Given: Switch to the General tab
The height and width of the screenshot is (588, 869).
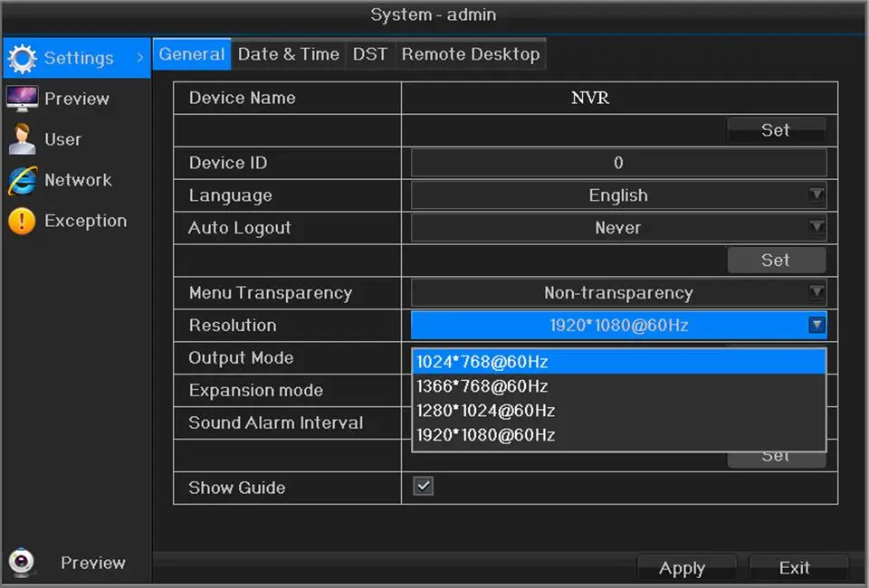Looking at the screenshot, I should coord(192,54).
